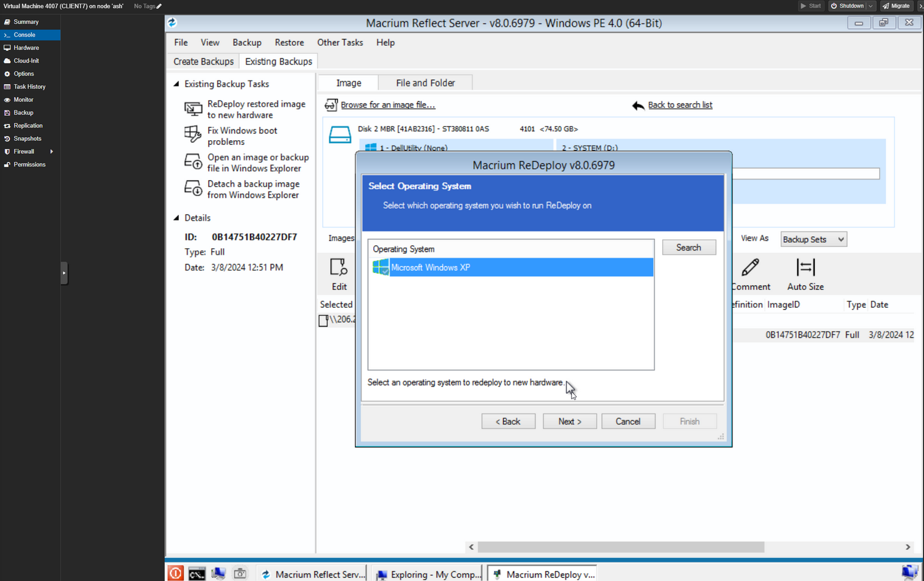
Task: Click the scrollbar right arrow
Action: point(908,547)
